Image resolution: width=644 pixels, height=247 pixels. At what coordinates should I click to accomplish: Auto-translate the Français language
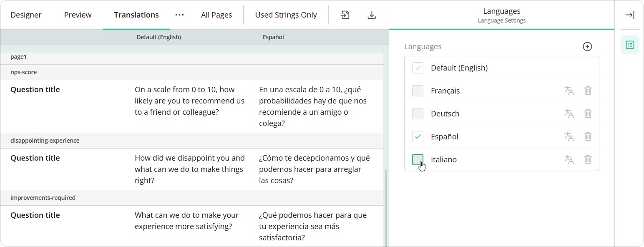pyautogui.click(x=569, y=91)
